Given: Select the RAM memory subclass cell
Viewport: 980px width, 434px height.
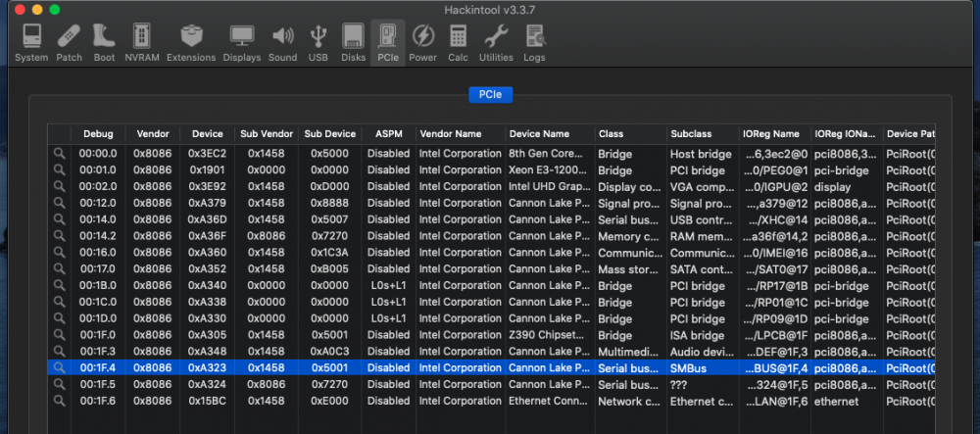Looking at the screenshot, I should pos(703,235).
